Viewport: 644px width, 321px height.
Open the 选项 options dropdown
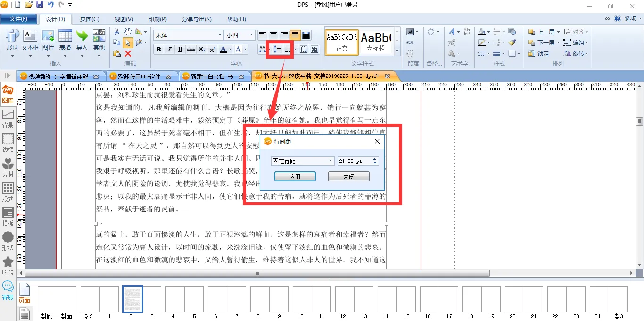pos(633,19)
